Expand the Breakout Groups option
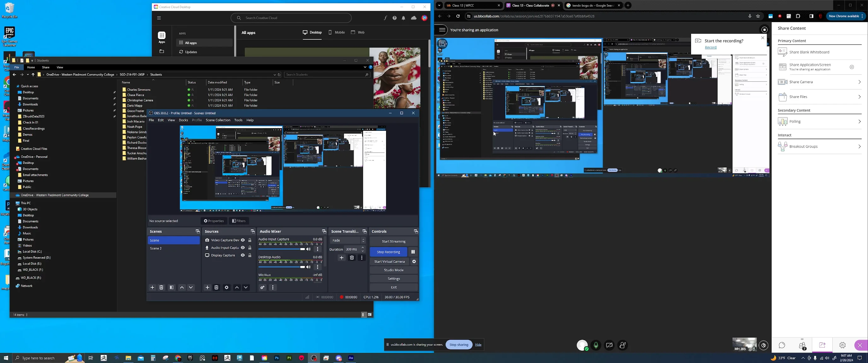 tap(819, 147)
